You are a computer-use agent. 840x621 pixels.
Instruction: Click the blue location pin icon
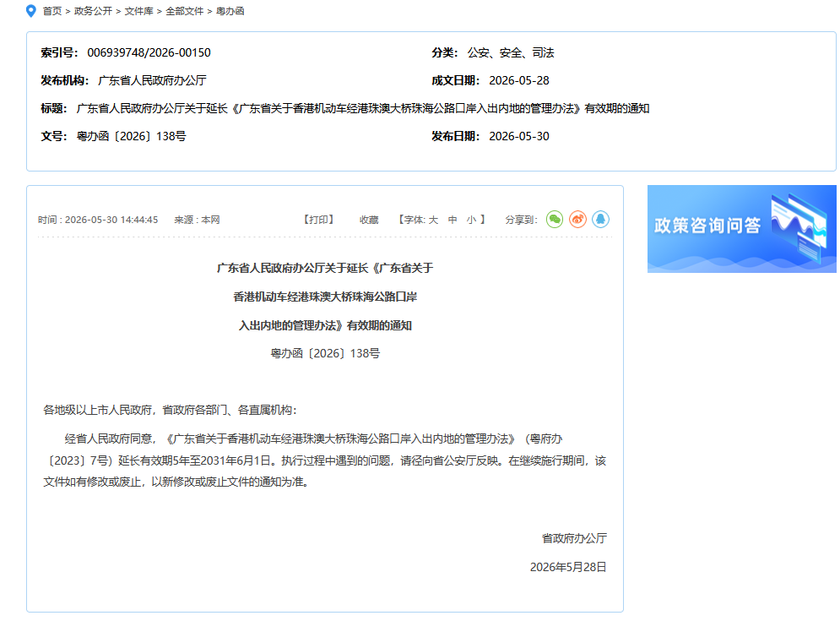(x=31, y=11)
